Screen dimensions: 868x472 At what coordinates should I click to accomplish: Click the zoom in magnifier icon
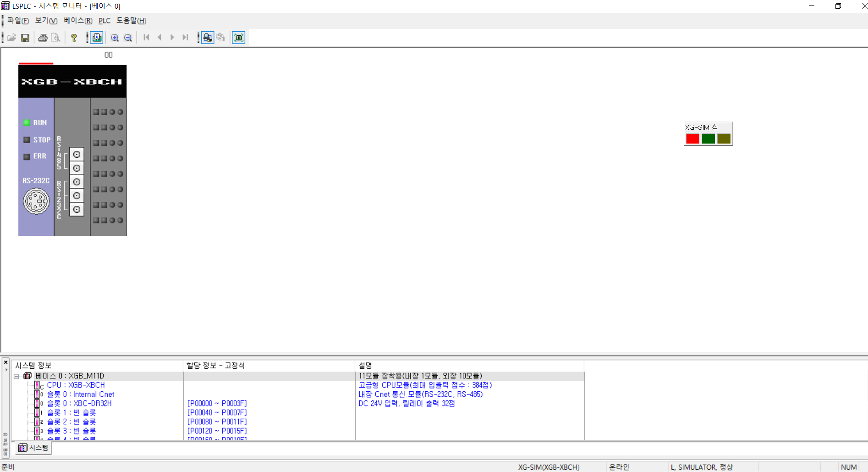[x=115, y=38]
